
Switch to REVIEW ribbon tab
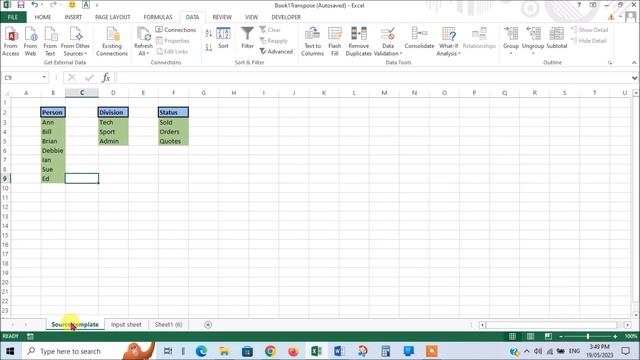[222, 17]
